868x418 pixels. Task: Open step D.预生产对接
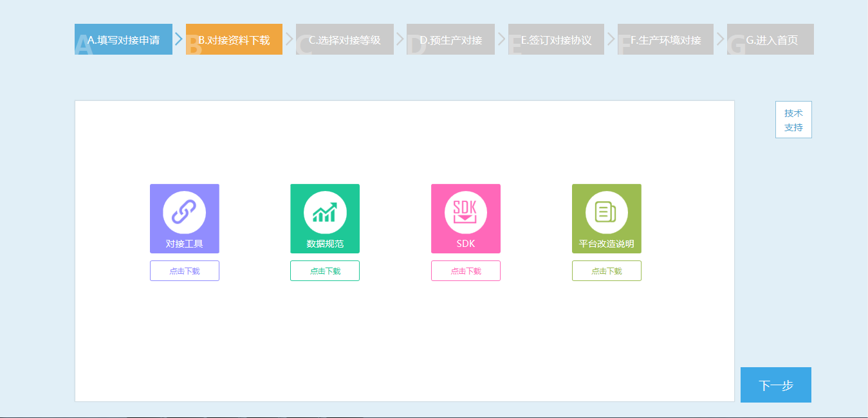[x=451, y=39]
